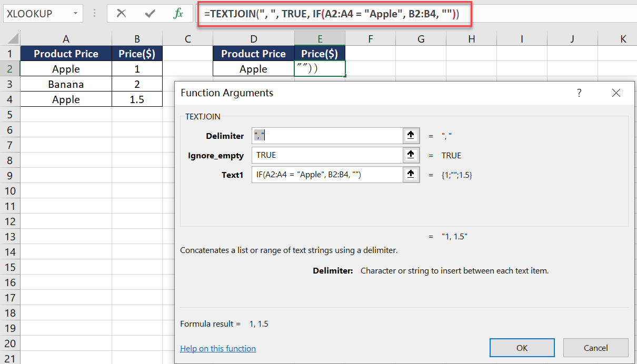Select column J header
Viewport: 637px width, 364px height.
click(573, 38)
